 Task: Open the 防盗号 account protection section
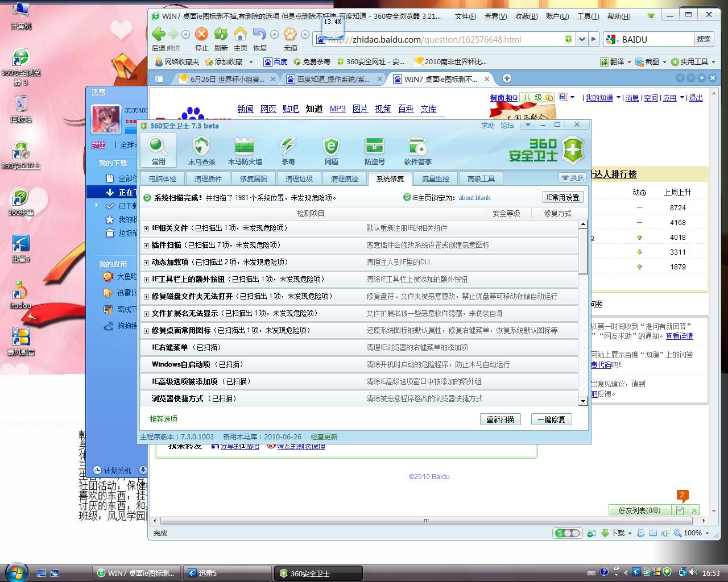[x=374, y=151]
